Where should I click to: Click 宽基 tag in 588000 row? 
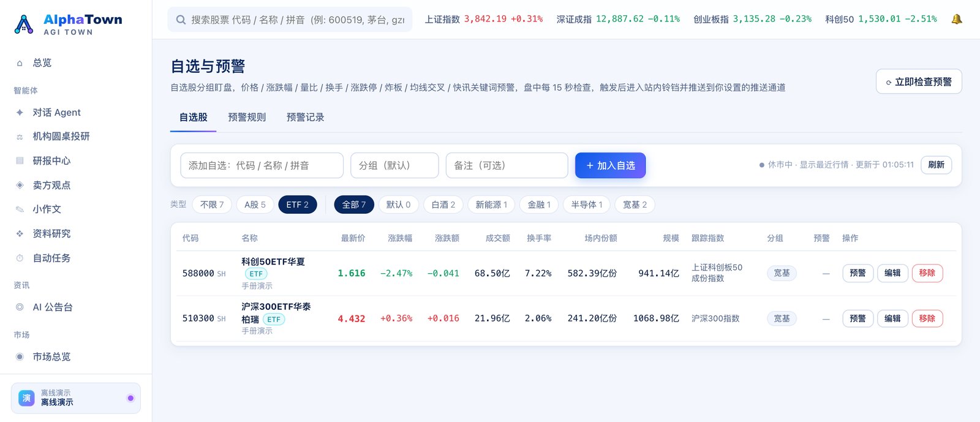(x=782, y=273)
